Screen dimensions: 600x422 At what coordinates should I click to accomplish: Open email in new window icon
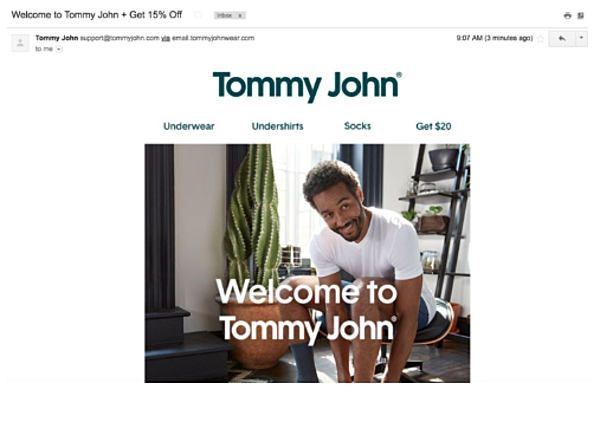[x=580, y=16]
